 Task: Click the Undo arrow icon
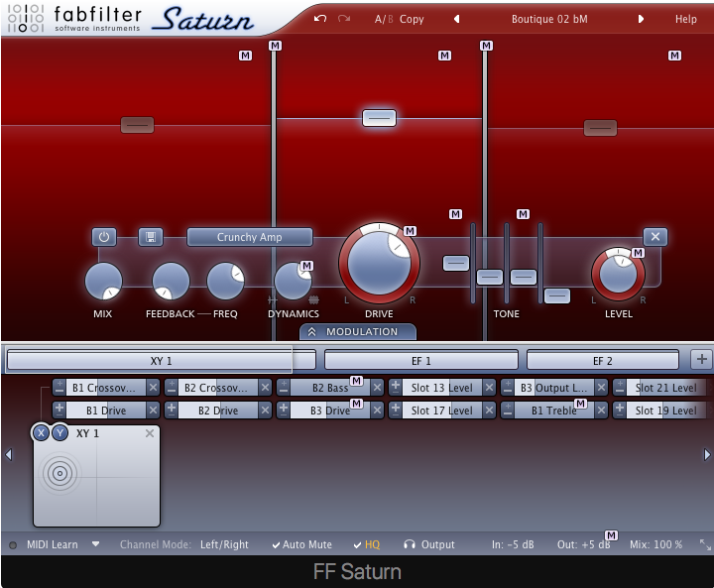[320, 19]
